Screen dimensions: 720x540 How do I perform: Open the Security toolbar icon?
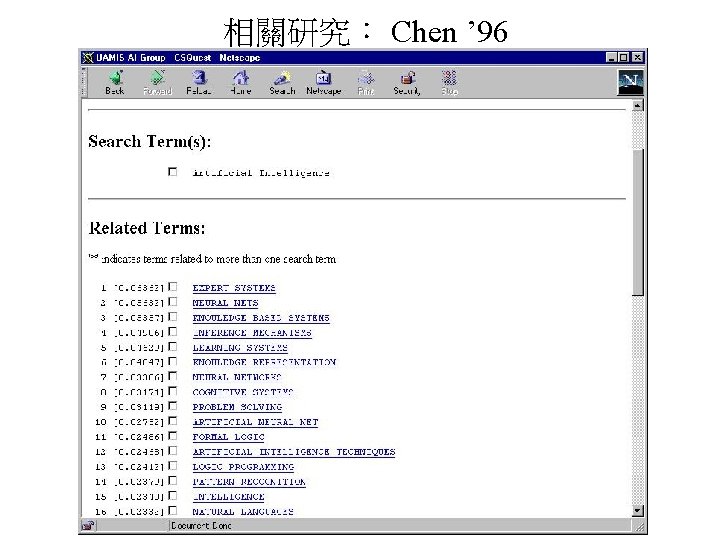pyautogui.click(x=407, y=83)
